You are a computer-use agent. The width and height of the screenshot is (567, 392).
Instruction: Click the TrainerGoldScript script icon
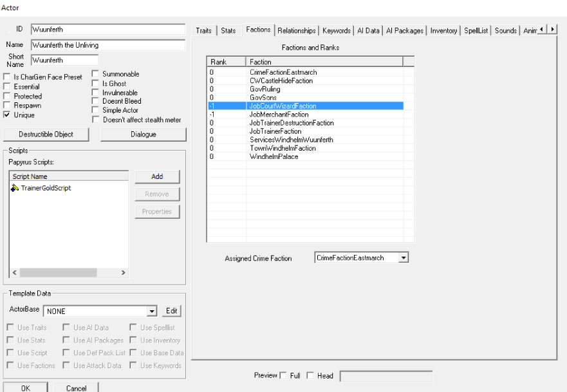14,188
